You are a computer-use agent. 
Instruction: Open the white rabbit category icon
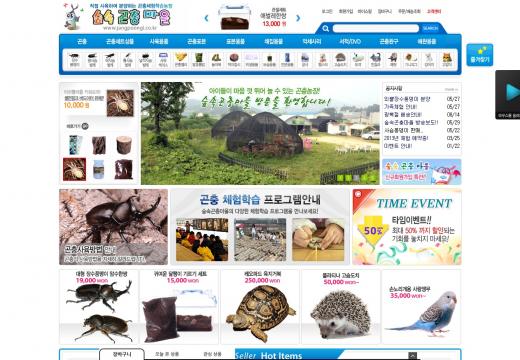[358, 60]
